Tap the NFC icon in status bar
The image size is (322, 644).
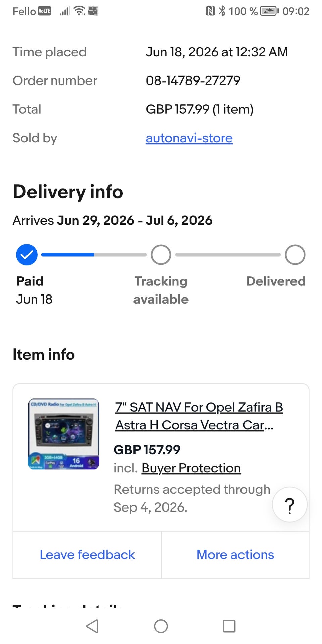click(210, 11)
